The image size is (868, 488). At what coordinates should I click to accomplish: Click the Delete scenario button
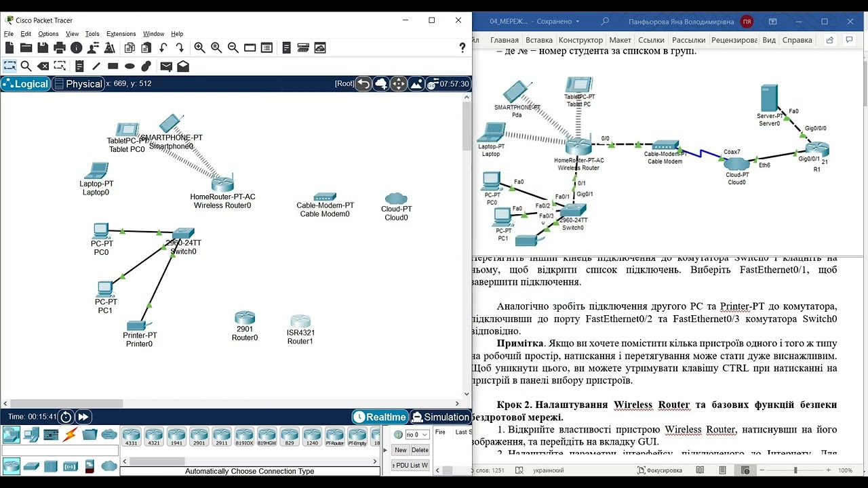click(x=420, y=450)
